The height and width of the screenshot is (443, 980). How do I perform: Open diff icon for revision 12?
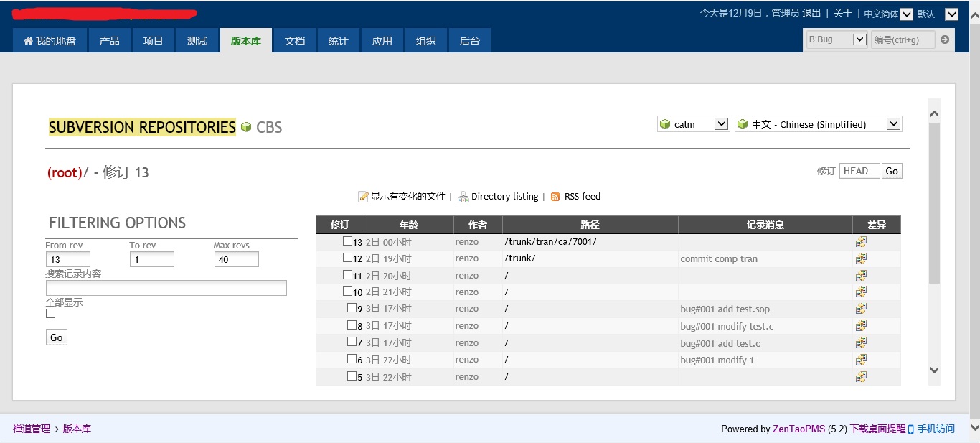point(861,258)
